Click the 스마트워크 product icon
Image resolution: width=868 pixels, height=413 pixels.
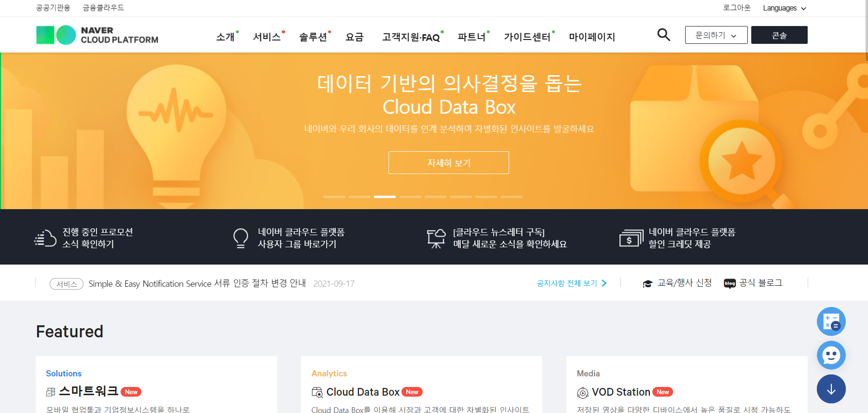click(x=51, y=392)
